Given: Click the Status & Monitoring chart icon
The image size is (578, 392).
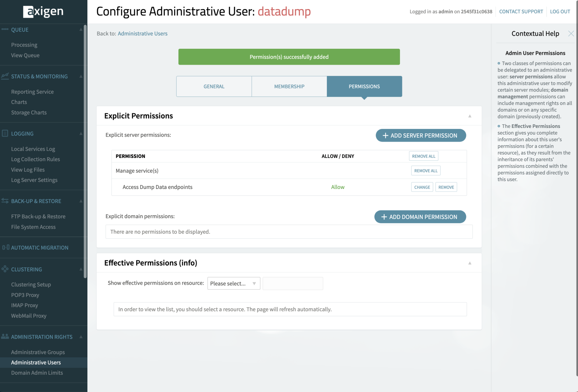Looking at the screenshot, I should click(x=5, y=76).
